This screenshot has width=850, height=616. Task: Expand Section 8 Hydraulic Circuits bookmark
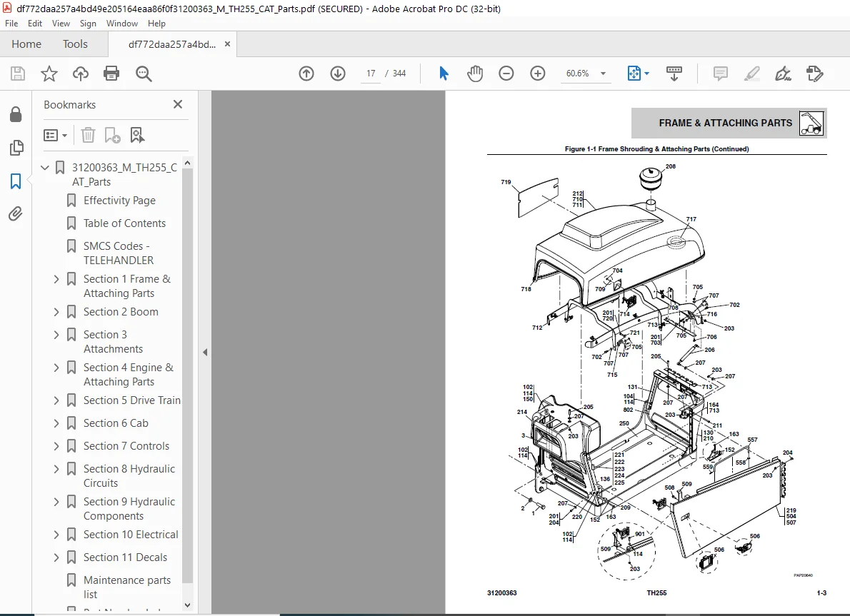coord(56,469)
